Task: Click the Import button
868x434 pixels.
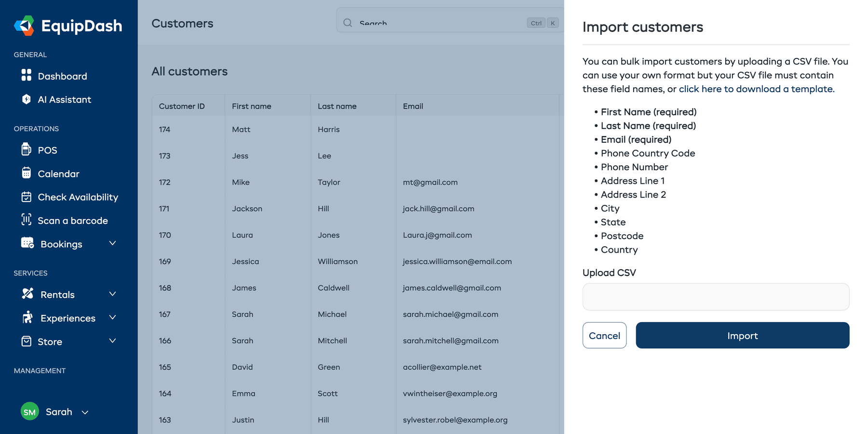Action: click(742, 335)
